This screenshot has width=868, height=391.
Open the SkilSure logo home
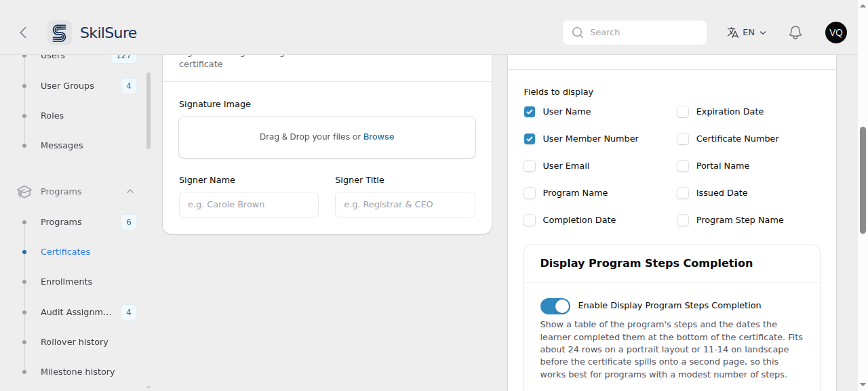coord(92,33)
